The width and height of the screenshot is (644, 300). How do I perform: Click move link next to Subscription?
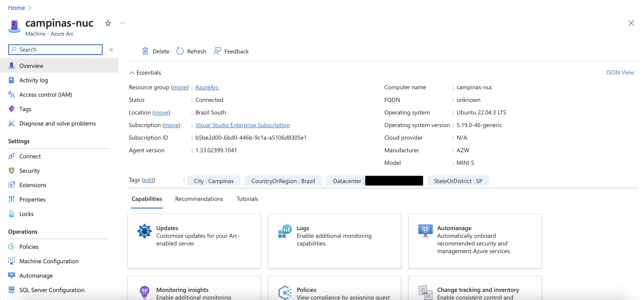coord(171,125)
